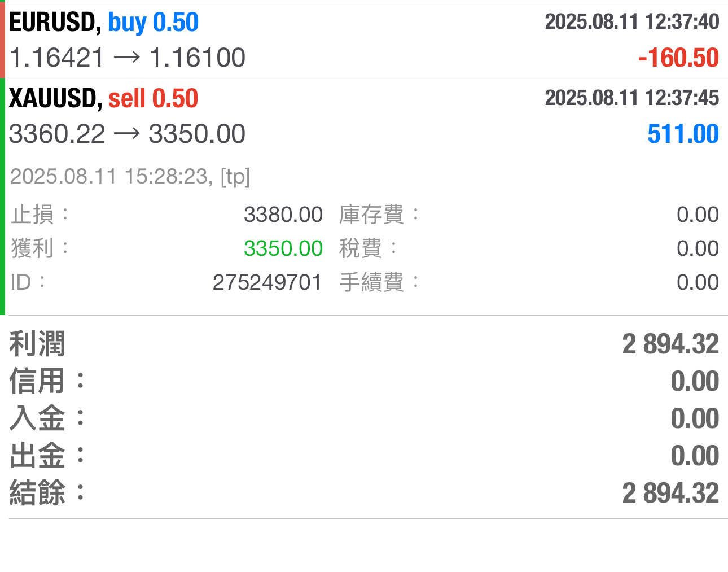Screen dimensions: 728x572
Task: Select the XAUUSD open time 12:37:45
Action: tap(631, 98)
